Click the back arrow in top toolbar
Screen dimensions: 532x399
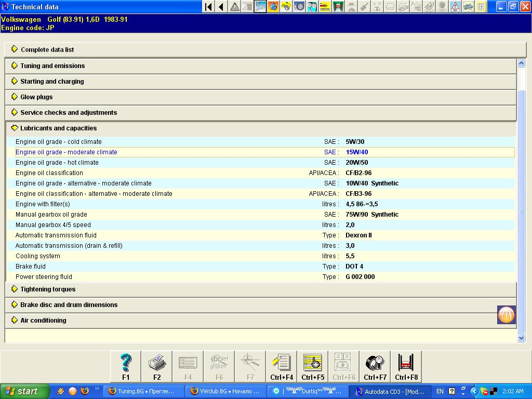[x=221, y=7]
